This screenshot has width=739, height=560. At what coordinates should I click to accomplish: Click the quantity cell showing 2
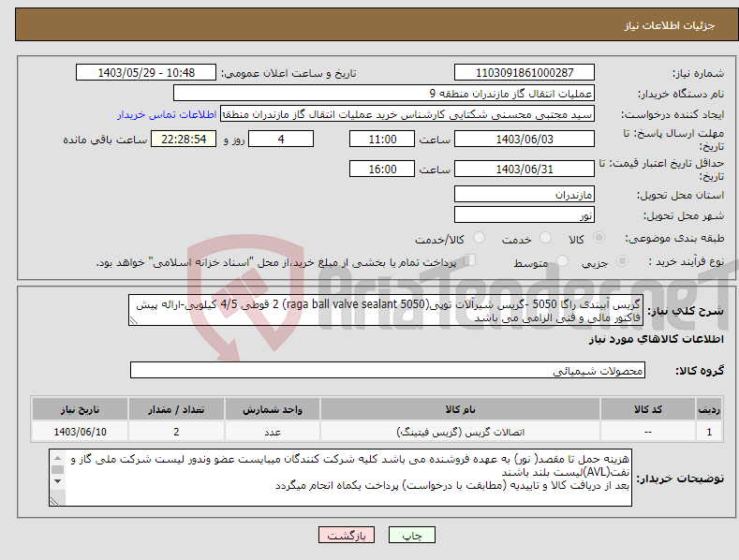click(176, 432)
